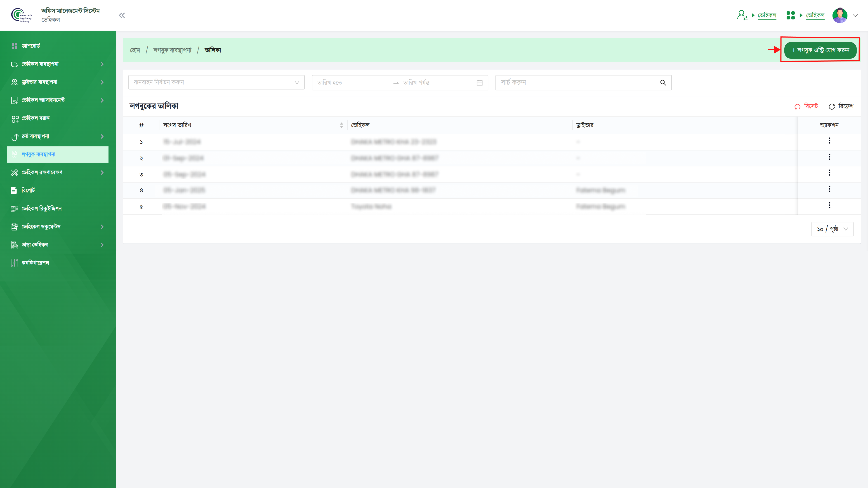This screenshot has height=488, width=868.
Task: Expand ভেহিকল রক্ষণাবেক্ষণ submenu chevron
Action: click(x=102, y=172)
